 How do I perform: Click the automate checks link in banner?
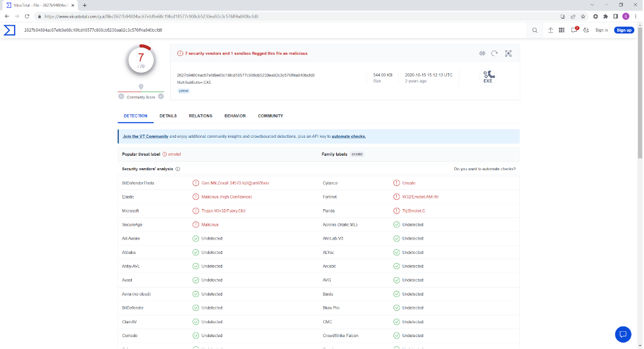pyautogui.click(x=349, y=137)
